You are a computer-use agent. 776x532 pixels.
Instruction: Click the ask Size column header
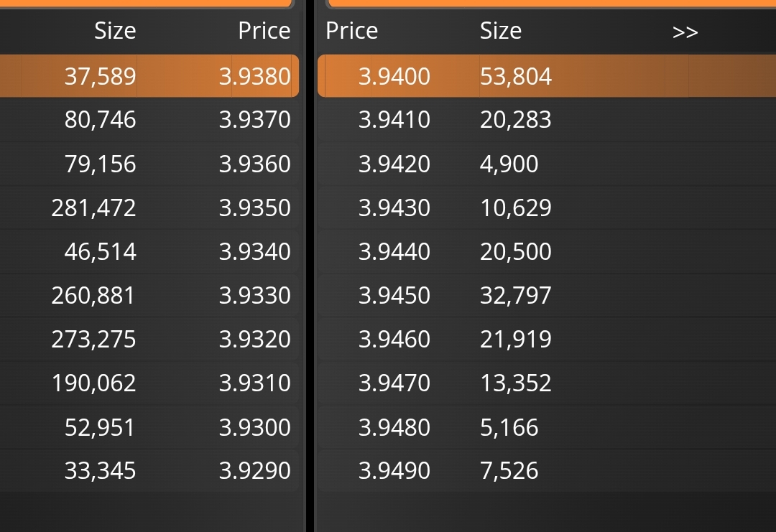point(500,31)
